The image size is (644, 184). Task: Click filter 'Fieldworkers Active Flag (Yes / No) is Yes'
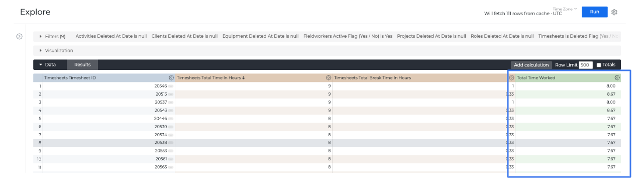(348, 36)
